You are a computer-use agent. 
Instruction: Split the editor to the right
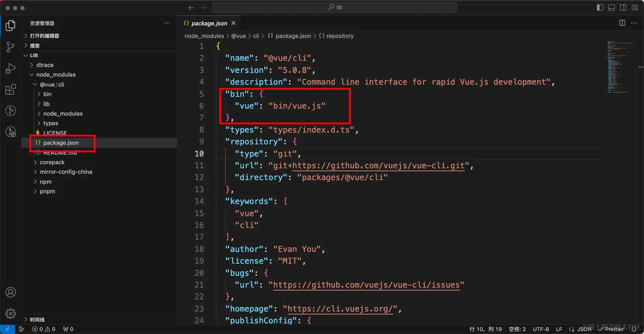[x=622, y=23]
